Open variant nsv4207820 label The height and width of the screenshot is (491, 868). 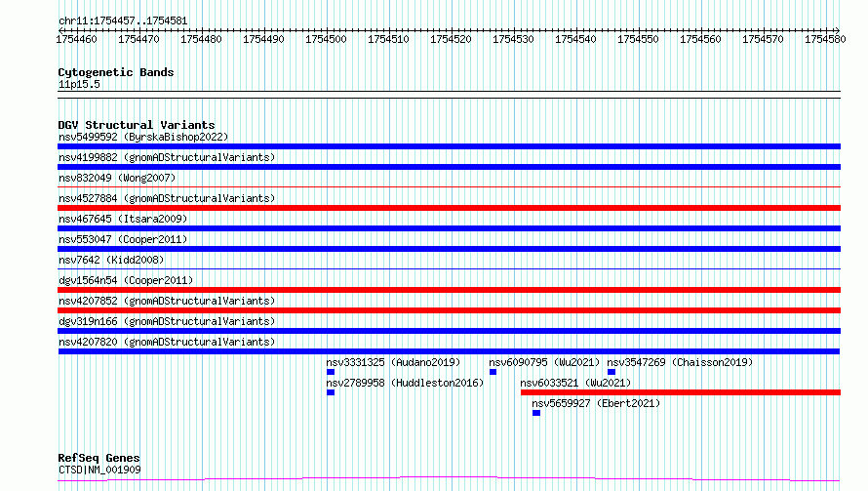click(167, 342)
